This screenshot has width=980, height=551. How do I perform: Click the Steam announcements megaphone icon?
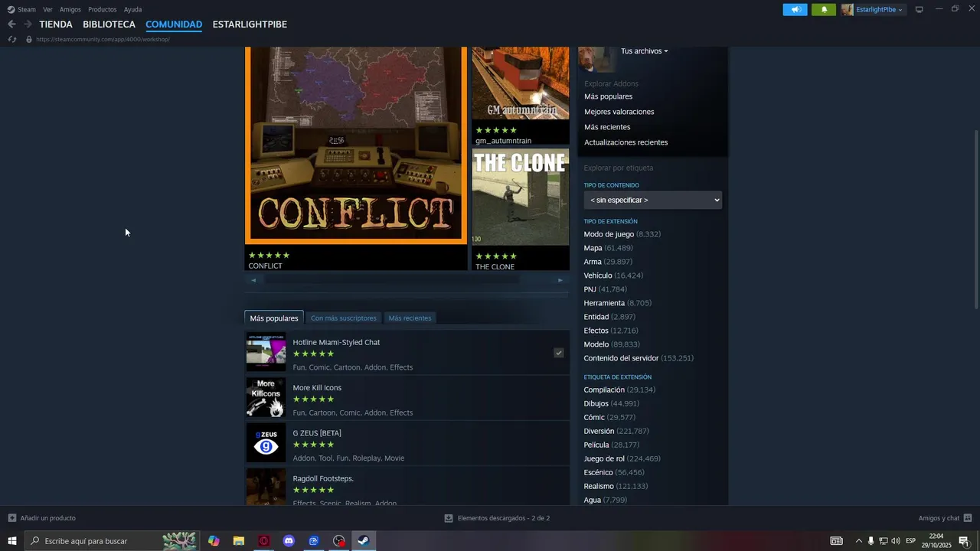click(795, 9)
